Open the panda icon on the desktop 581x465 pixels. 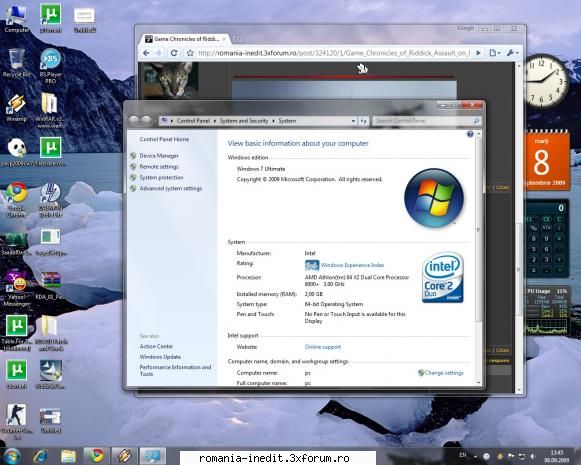[x=16, y=152]
